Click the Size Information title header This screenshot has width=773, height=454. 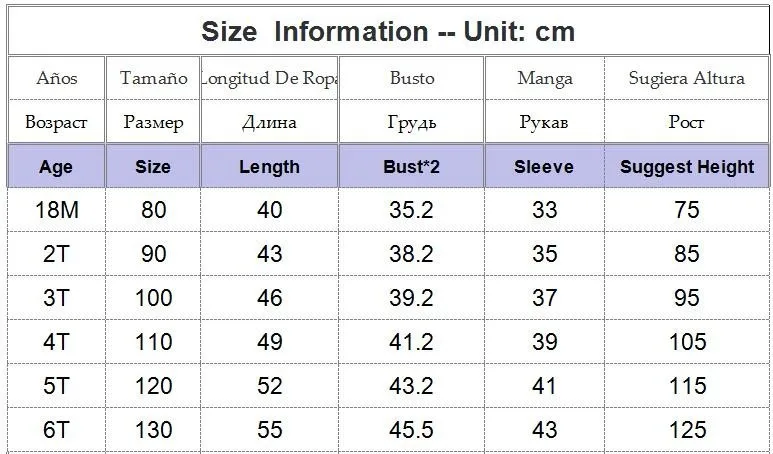tap(387, 31)
